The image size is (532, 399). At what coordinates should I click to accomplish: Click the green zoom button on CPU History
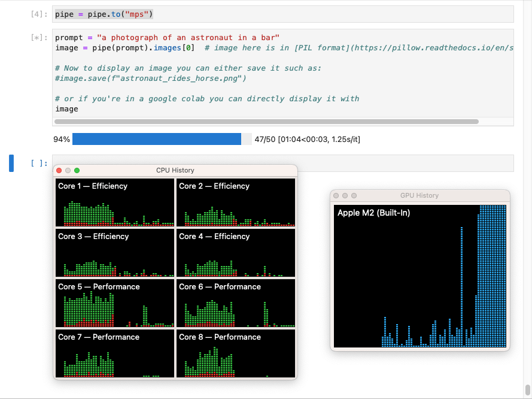pyautogui.click(x=77, y=171)
